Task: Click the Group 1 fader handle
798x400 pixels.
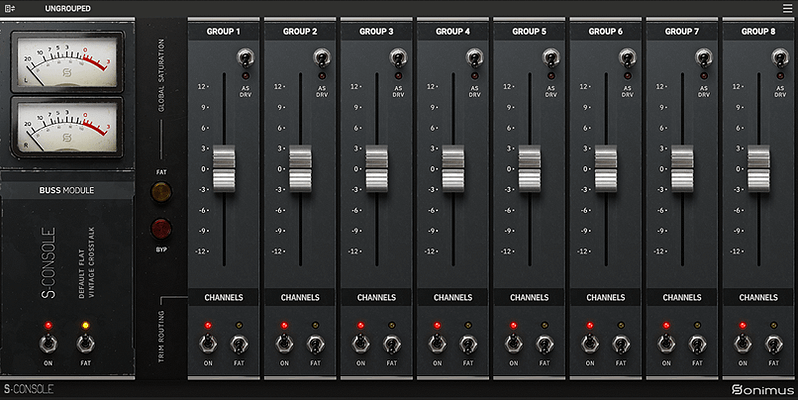Action: point(224,168)
